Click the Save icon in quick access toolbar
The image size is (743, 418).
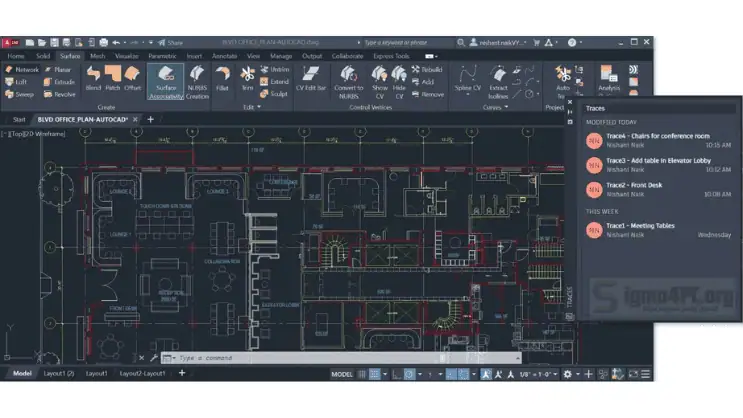pyautogui.click(x=54, y=43)
